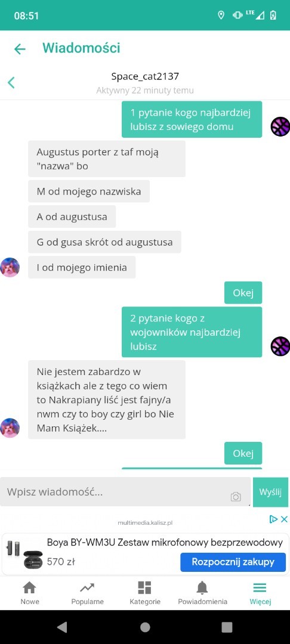Focus the Wpisz wiadomość text field
Viewport: 290px width, 644px height.
coord(125,491)
